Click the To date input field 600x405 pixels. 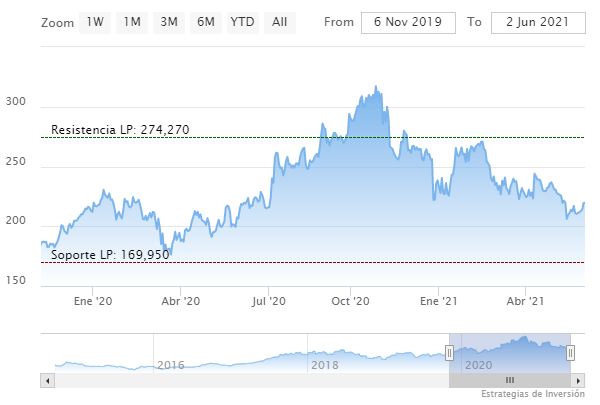click(537, 23)
